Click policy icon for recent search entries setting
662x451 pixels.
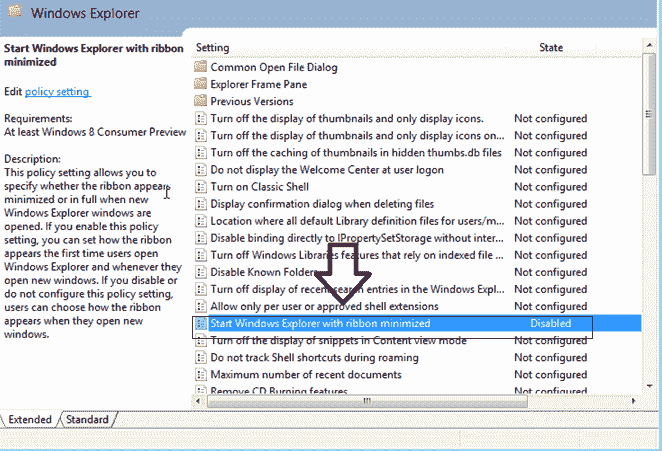[x=201, y=289]
